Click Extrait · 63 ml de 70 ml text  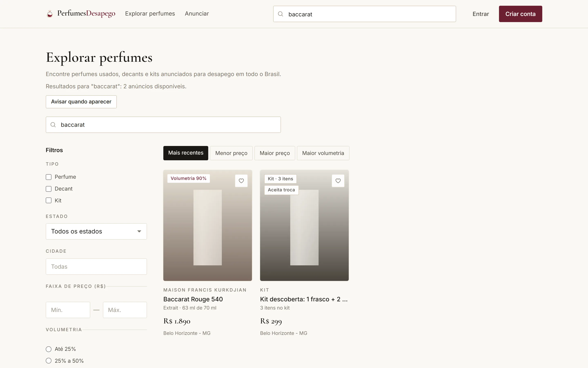click(x=190, y=308)
